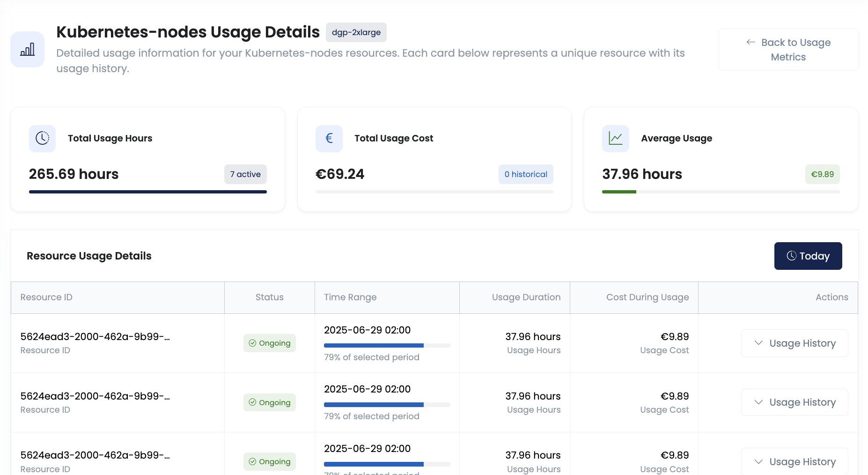Expand Usage History for the third resource row

[794, 461]
